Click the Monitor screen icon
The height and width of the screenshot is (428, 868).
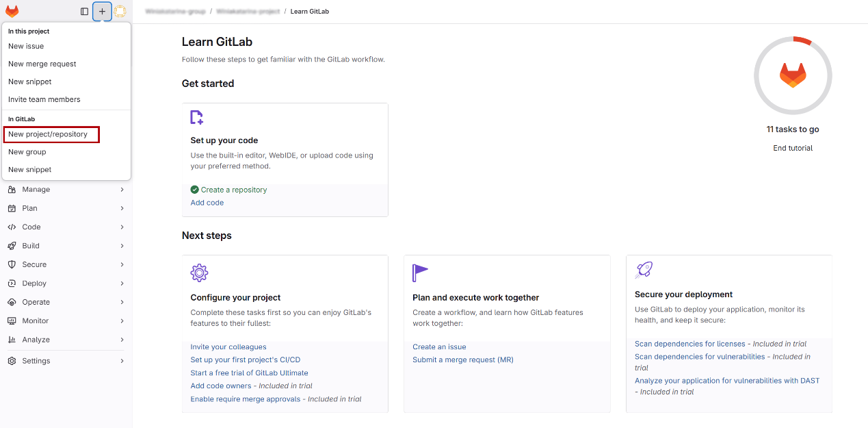pos(12,320)
